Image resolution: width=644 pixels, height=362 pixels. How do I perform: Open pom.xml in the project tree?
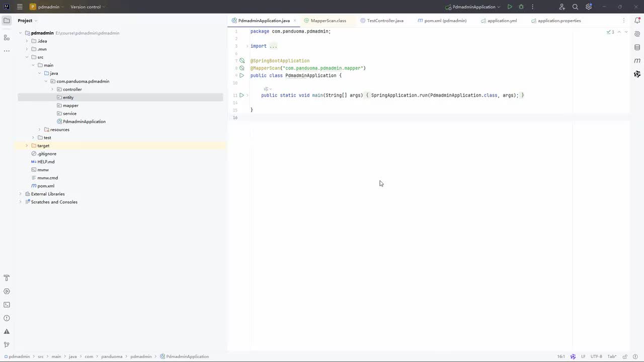(45, 186)
